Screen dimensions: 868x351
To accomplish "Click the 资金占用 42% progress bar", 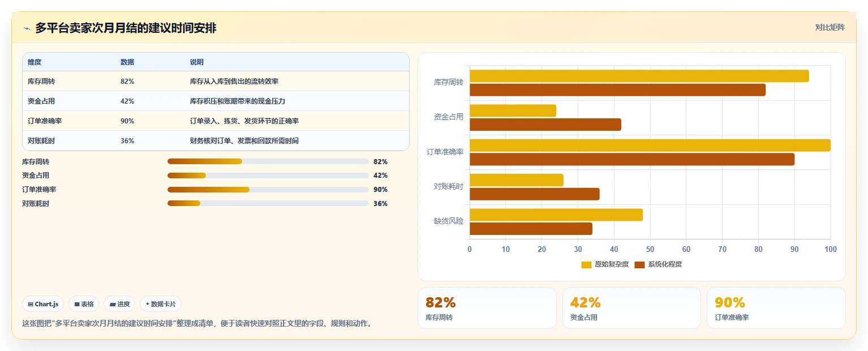I will pyautogui.click(x=268, y=175).
